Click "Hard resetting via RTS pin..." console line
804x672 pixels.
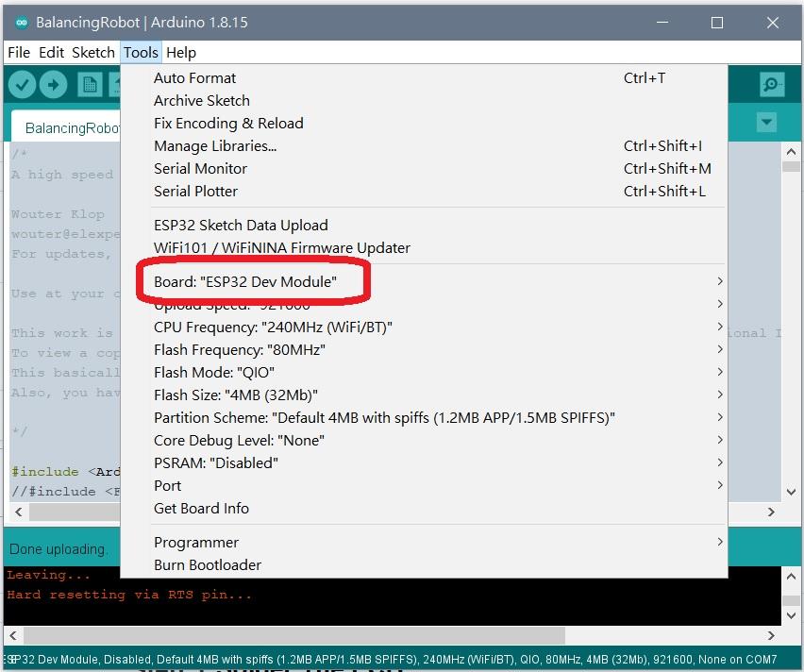(129, 595)
